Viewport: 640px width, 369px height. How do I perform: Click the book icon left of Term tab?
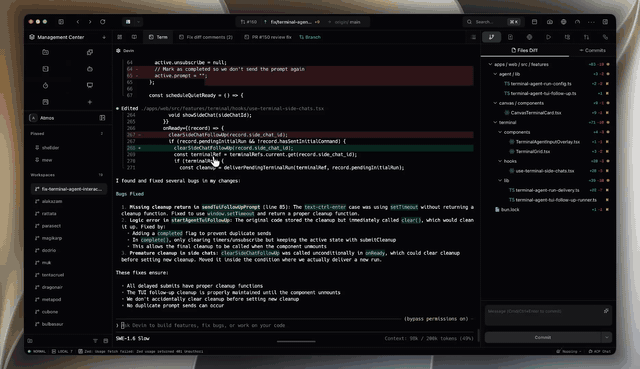(134, 37)
